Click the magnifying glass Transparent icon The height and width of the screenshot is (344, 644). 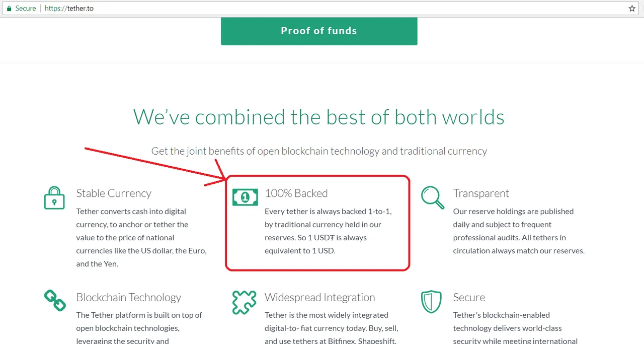click(433, 197)
